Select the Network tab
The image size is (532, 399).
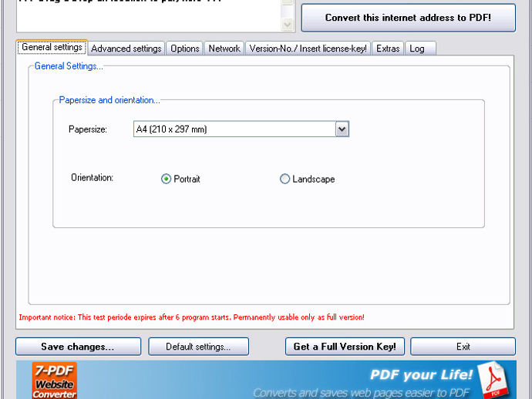coord(224,49)
